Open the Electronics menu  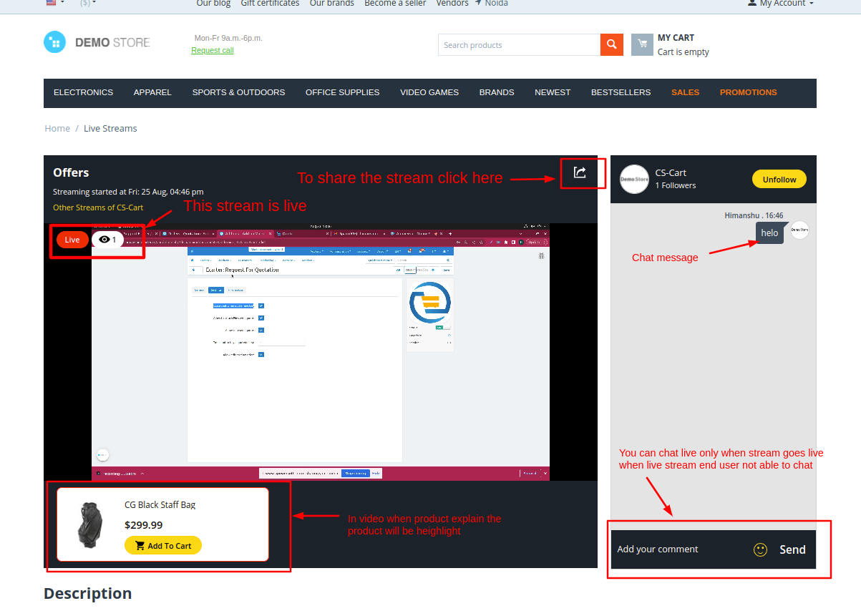(83, 92)
